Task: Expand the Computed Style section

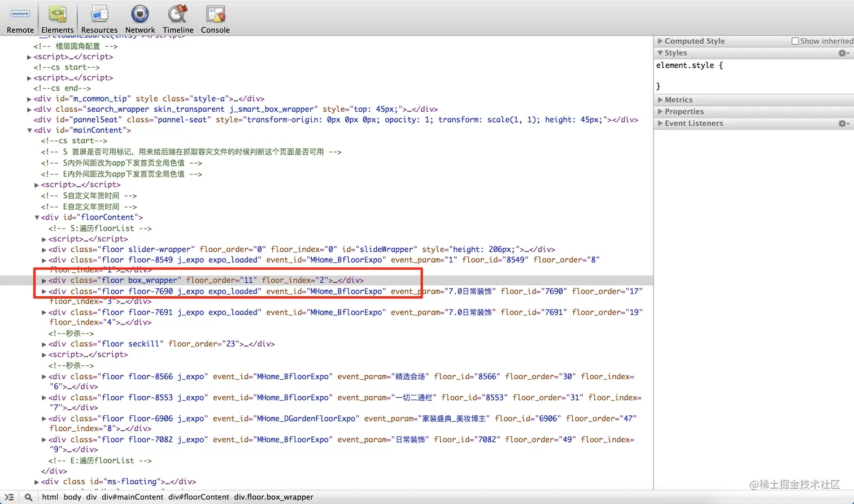Action: click(x=660, y=41)
